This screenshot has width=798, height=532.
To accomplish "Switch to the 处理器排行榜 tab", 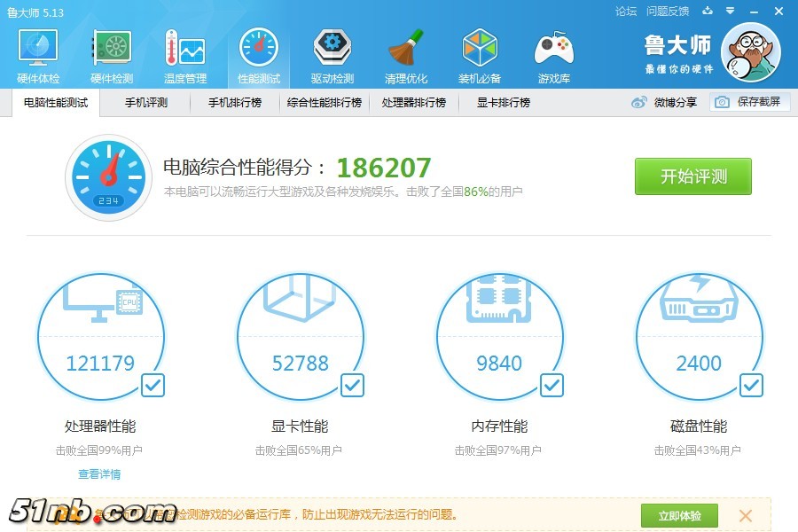I will pos(413,103).
